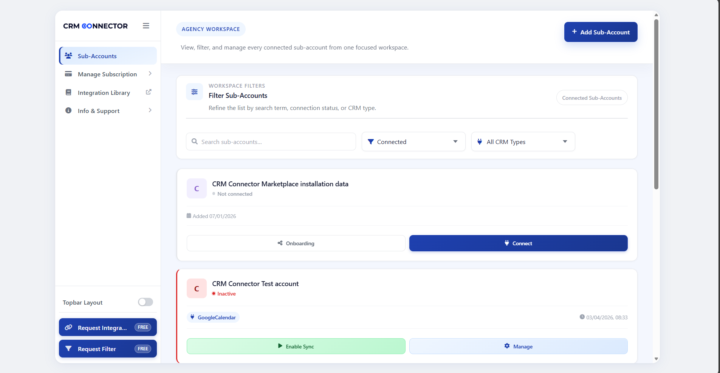The width and height of the screenshot is (720, 373).
Task: Expand Info & Support chevron
Action: coord(150,110)
